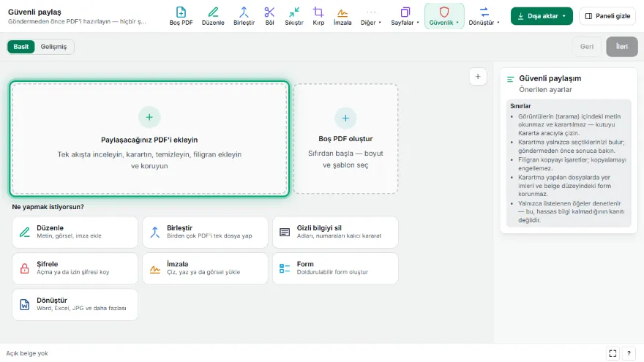Screen dimensions: 644x362
Task: Open the İmzala quick action card
Action: [205, 268]
